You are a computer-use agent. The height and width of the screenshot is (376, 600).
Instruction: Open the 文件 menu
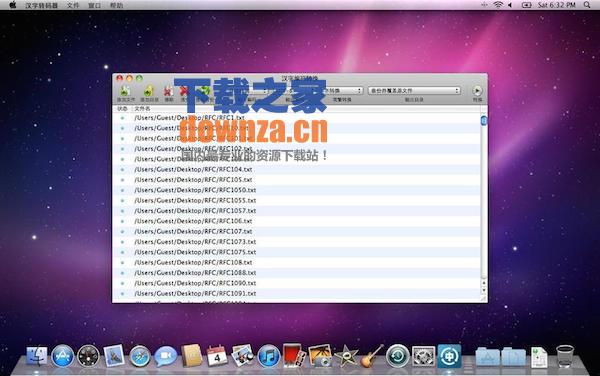[x=73, y=5]
